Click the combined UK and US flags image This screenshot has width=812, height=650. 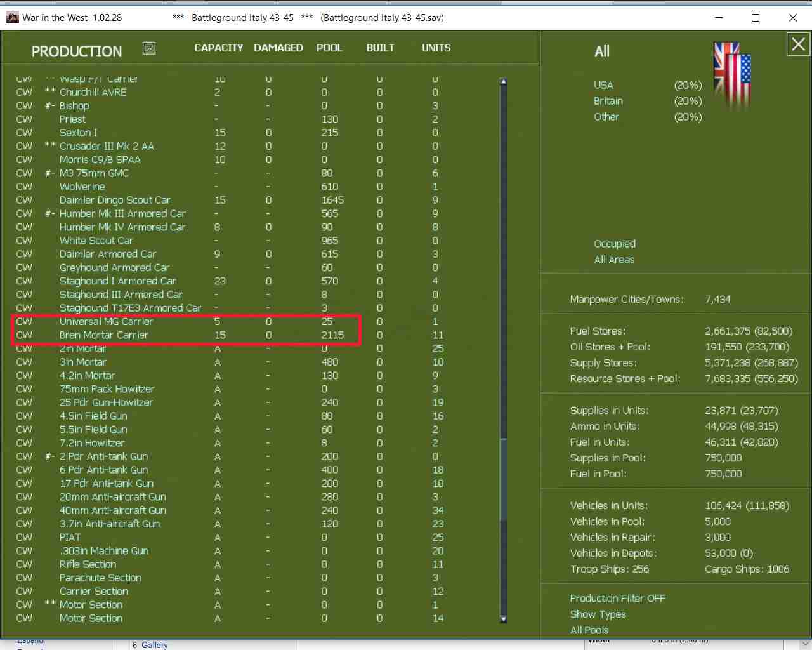(x=732, y=76)
